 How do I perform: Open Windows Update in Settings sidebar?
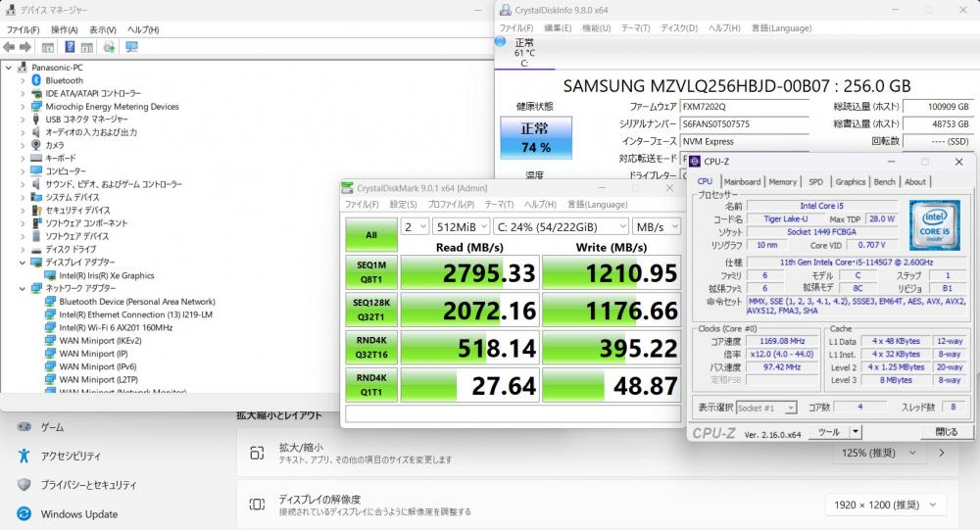click(x=78, y=513)
